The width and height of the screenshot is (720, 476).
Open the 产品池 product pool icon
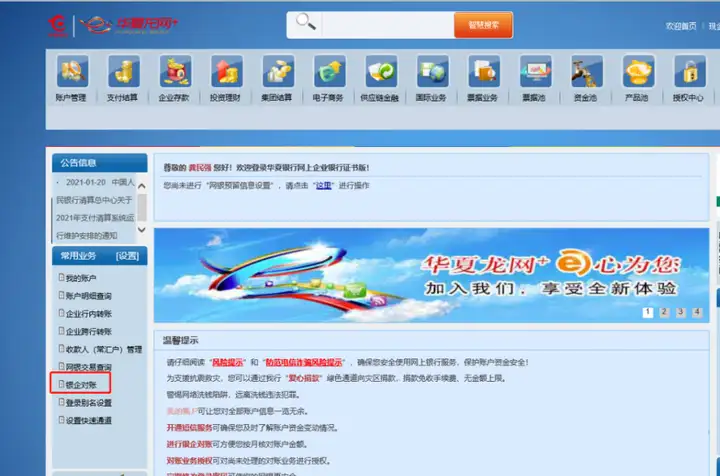tap(638, 71)
